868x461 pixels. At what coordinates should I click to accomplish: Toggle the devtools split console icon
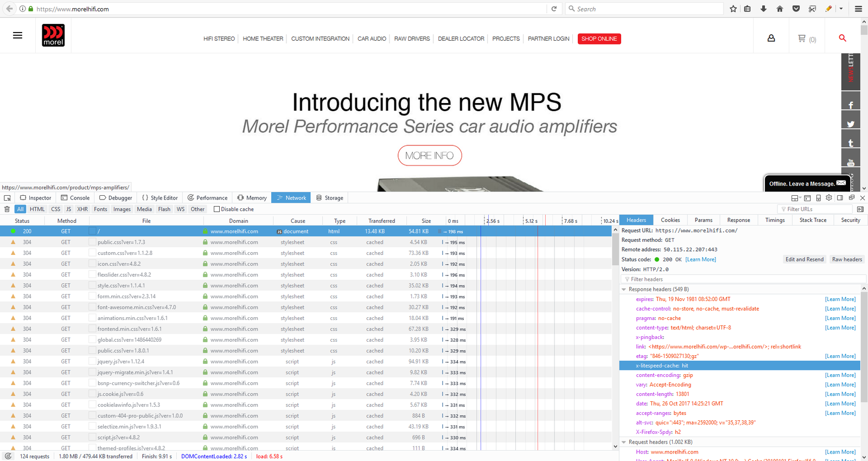pyautogui.click(x=807, y=198)
